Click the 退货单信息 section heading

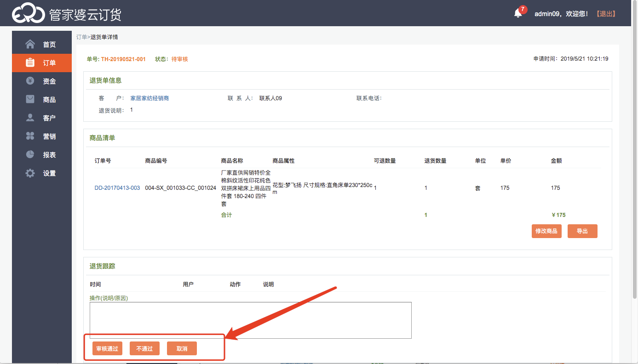click(105, 80)
